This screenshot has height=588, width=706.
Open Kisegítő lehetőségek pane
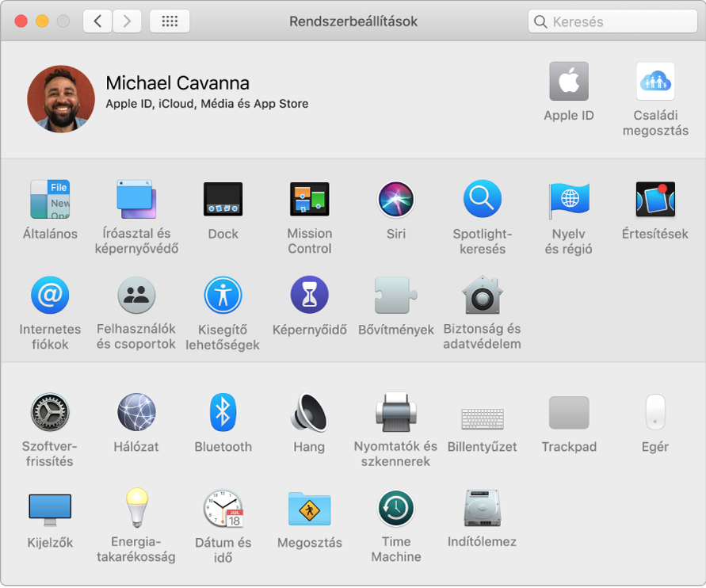point(223,296)
